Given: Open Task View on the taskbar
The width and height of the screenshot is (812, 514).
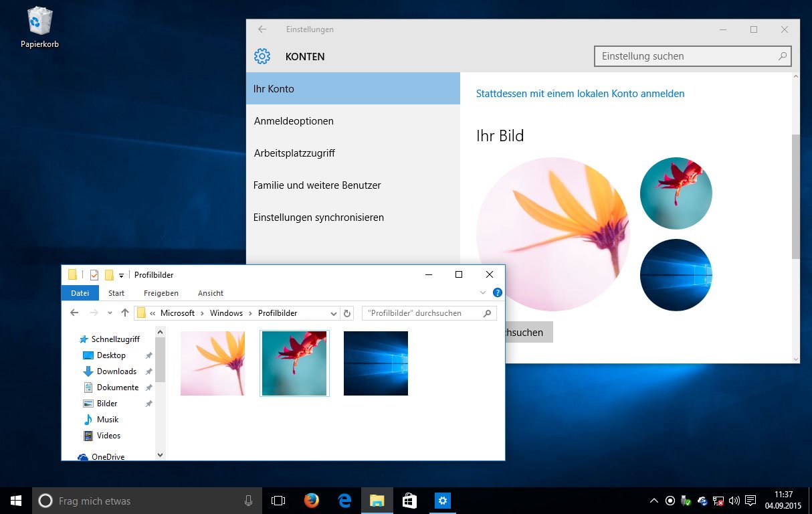Looking at the screenshot, I should pos(278,500).
